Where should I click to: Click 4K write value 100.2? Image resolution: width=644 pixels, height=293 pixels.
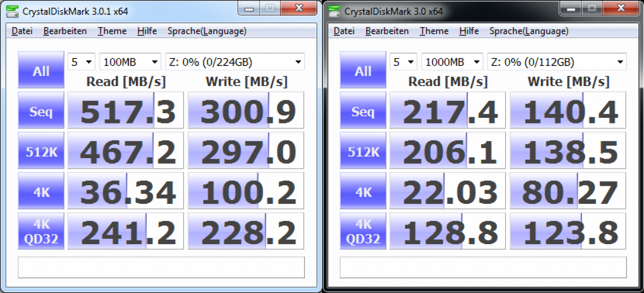point(247,191)
